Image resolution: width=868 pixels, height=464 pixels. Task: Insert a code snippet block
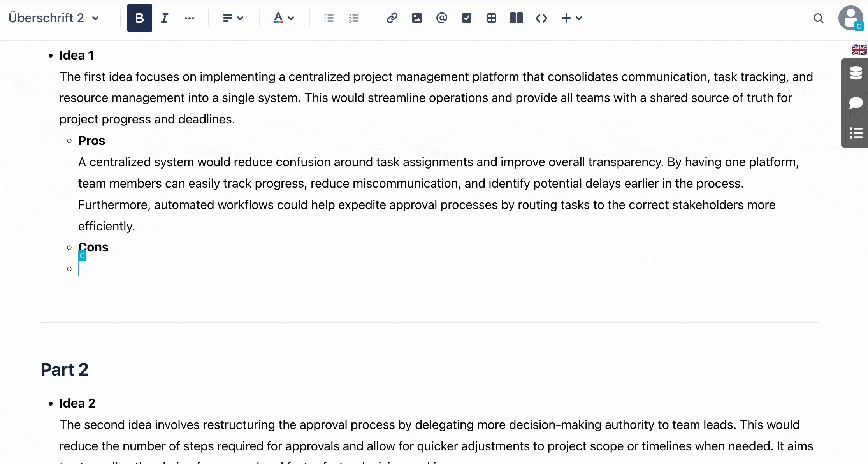point(541,18)
